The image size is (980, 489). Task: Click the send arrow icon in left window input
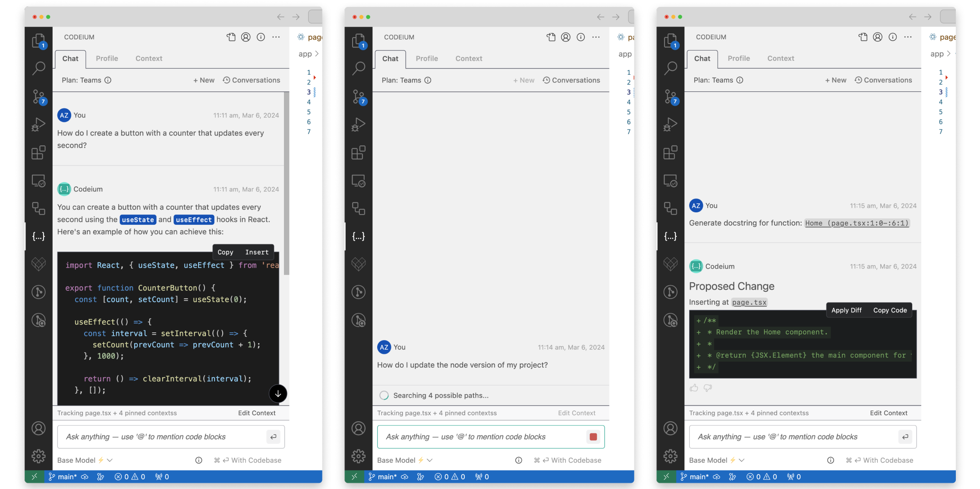274,437
